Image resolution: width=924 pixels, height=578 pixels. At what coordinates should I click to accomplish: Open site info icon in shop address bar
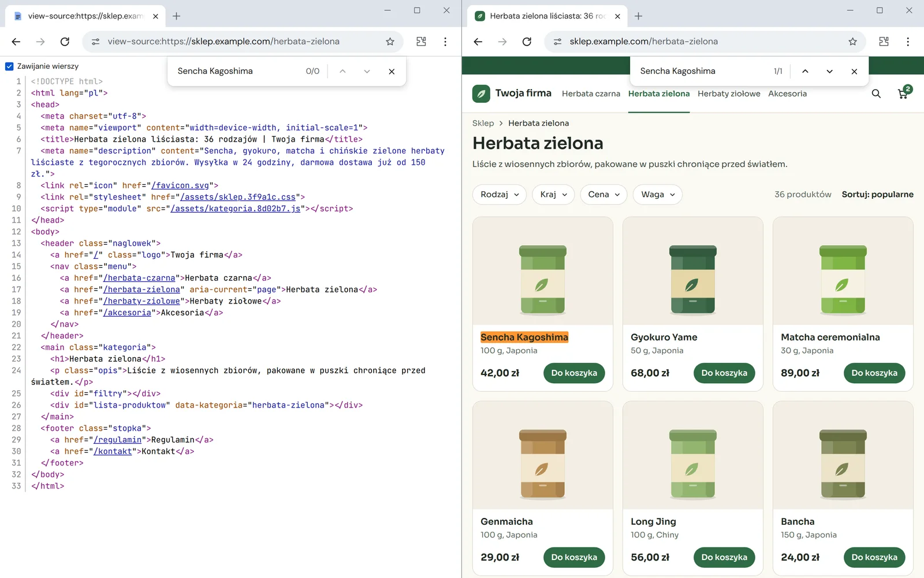click(558, 42)
